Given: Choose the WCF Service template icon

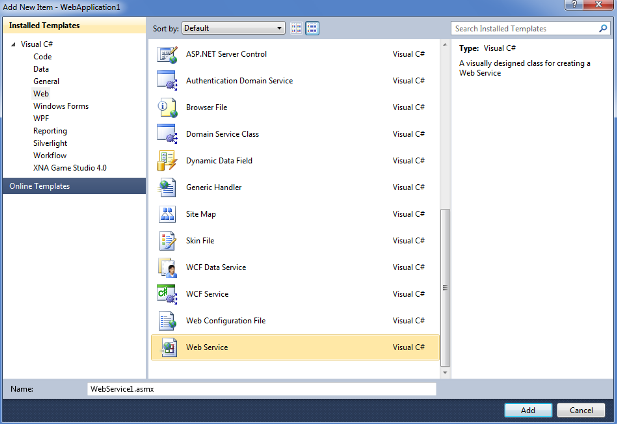Looking at the screenshot, I should [x=168, y=294].
